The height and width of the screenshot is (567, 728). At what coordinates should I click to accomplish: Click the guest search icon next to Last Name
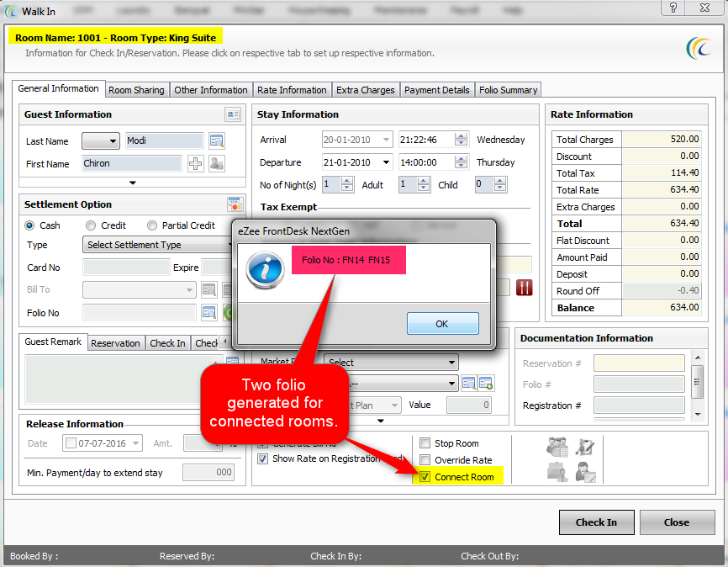(x=217, y=140)
